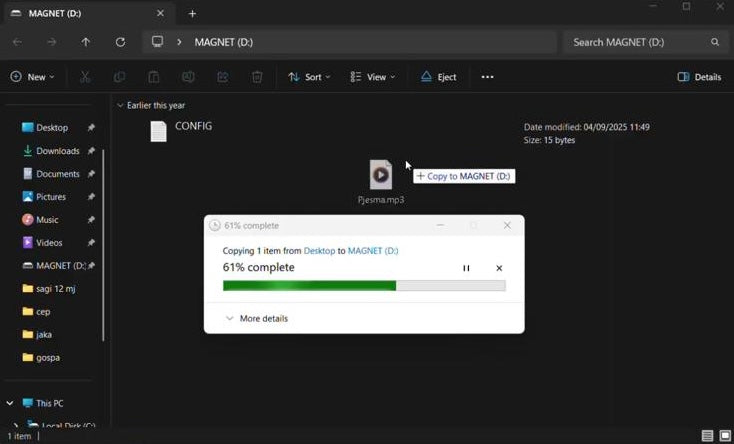Screen dimensions: 734x444
Task: Eject the MAGNET drive
Action: coord(438,77)
